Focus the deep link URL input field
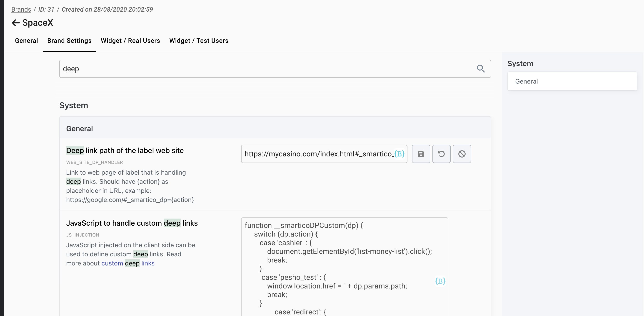This screenshot has width=644, height=316. pyautogui.click(x=317, y=154)
